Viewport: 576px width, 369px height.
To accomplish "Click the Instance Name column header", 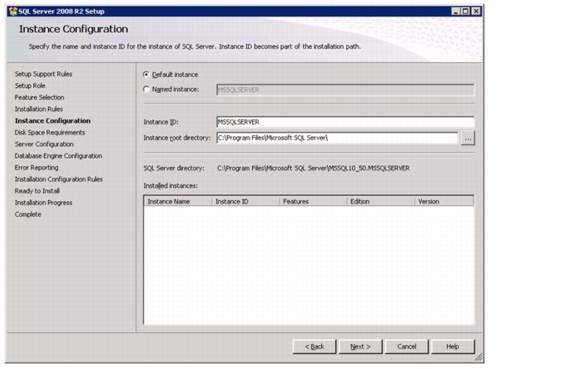I will point(178,201).
